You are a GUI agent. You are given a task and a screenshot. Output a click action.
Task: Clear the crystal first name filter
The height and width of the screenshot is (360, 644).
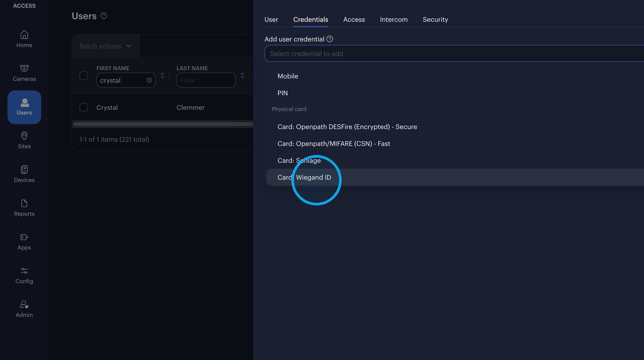[x=149, y=80]
